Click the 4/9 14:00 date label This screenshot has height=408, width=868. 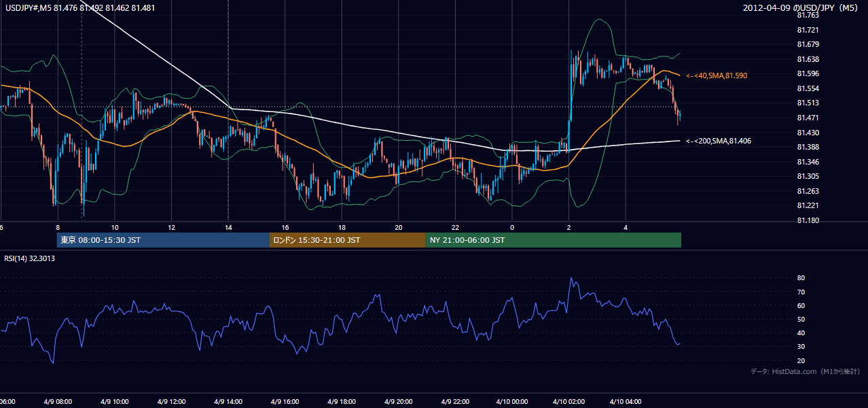(x=228, y=401)
